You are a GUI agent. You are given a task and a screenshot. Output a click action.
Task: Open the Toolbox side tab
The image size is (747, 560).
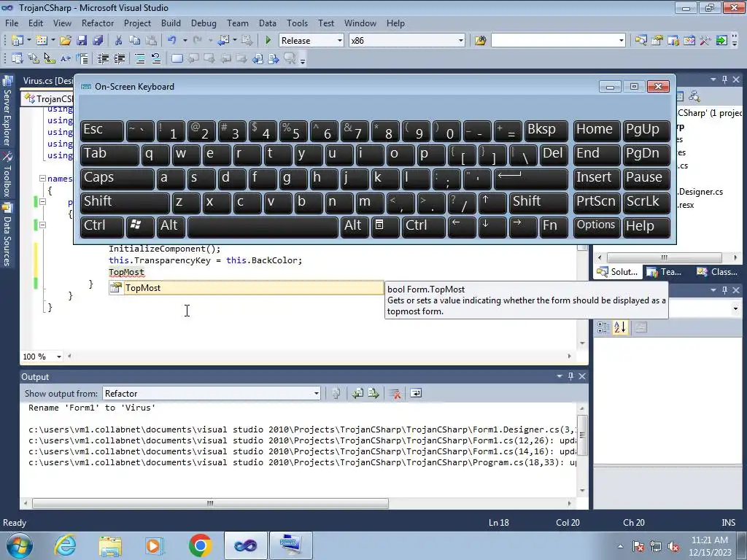tap(7, 174)
